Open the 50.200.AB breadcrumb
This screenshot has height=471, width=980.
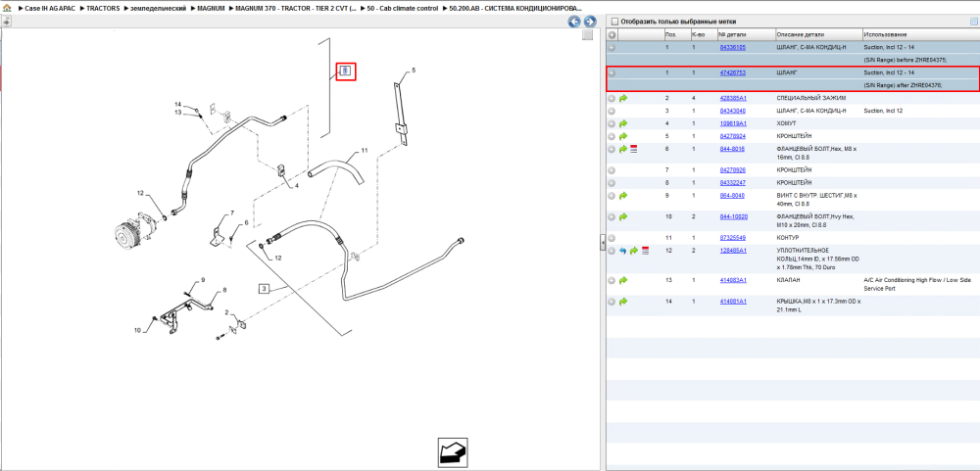pos(515,9)
